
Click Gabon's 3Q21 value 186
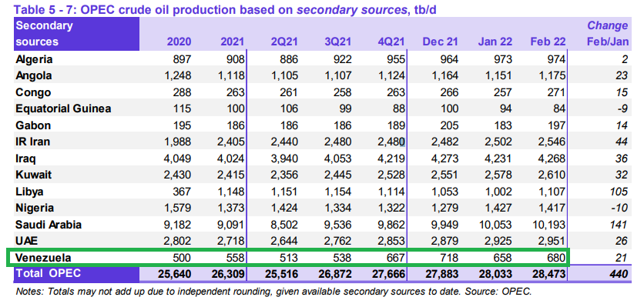click(342, 125)
